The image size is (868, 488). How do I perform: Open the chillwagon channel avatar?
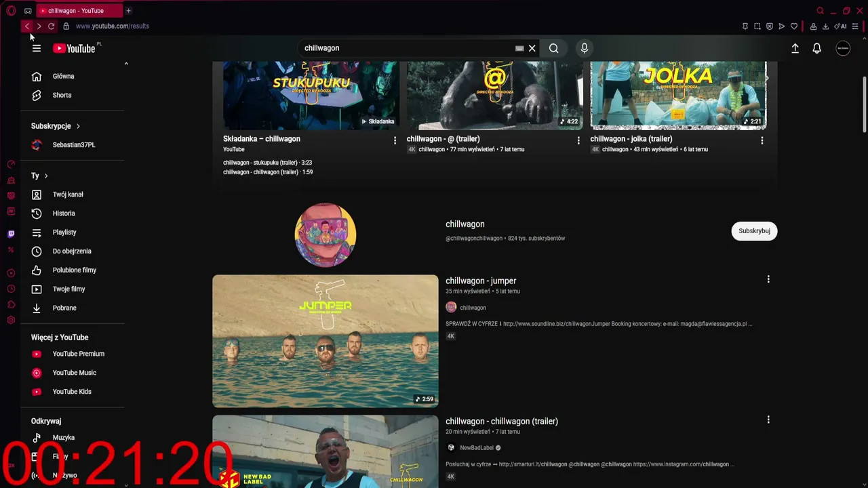325,235
